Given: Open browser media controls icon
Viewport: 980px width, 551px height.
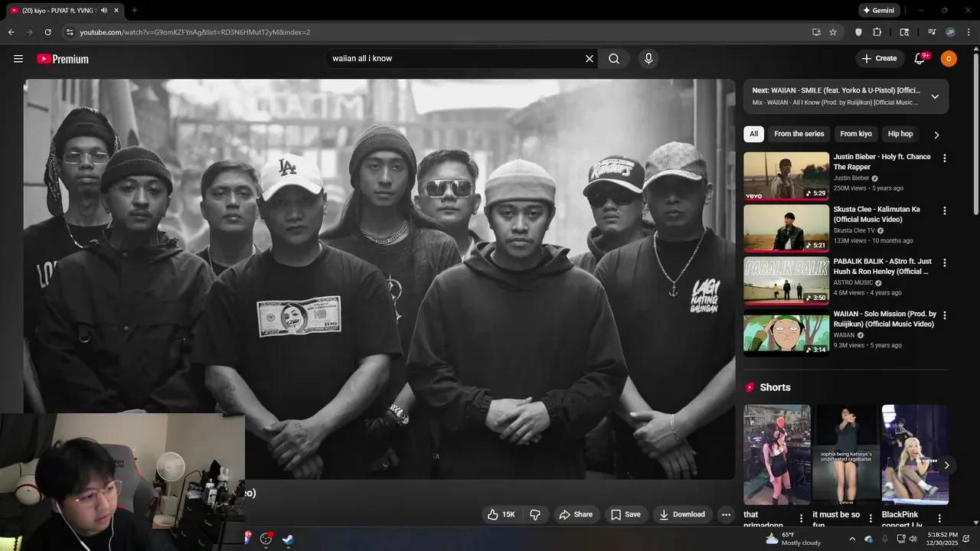Looking at the screenshot, I should (x=932, y=32).
